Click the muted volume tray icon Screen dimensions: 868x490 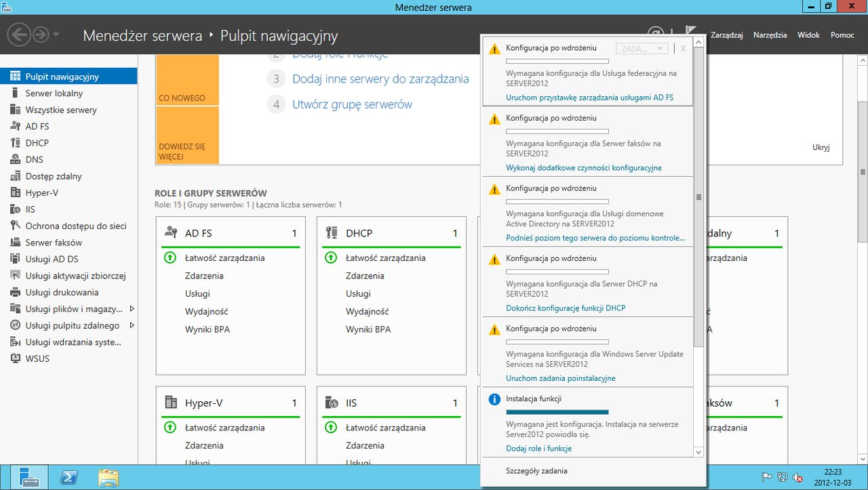799,477
